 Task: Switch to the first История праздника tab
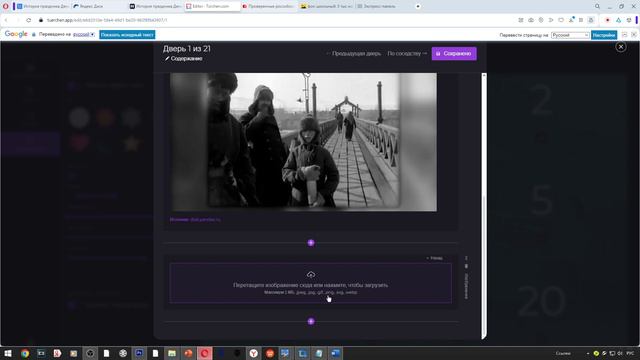[x=42, y=6]
